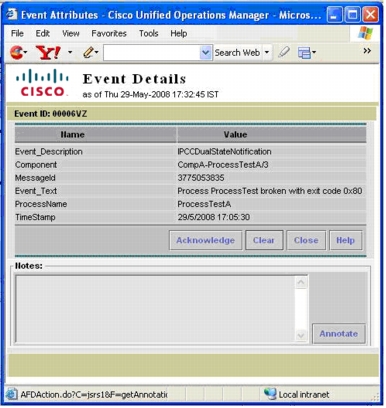Click inside the Notes text area
This screenshot has height=408, width=386.
pos(155,309)
